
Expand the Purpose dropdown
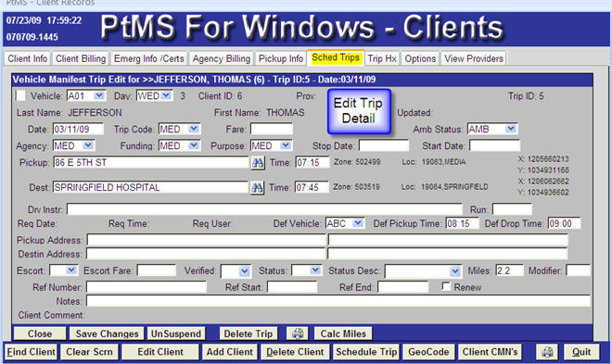coord(286,145)
